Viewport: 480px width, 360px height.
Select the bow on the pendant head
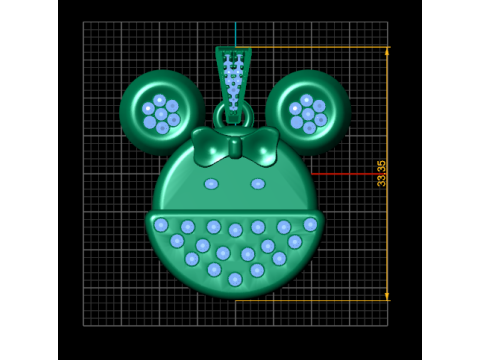[x=235, y=146]
